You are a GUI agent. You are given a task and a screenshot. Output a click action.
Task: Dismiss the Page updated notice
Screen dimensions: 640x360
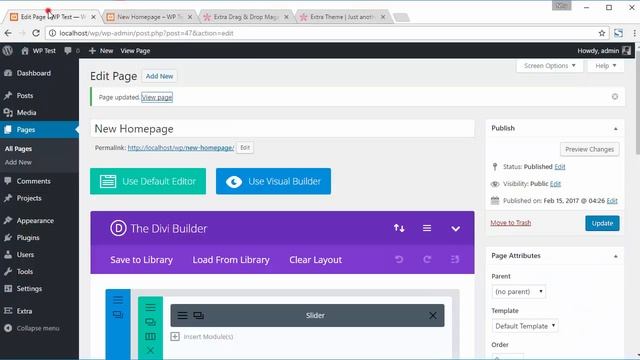click(x=615, y=97)
